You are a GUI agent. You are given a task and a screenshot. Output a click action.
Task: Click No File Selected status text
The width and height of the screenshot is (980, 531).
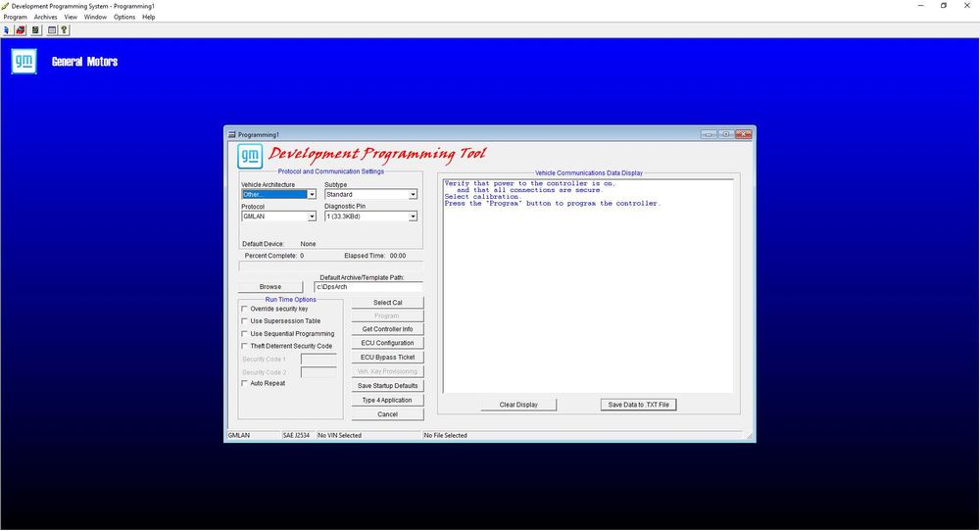(x=446, y=435)
